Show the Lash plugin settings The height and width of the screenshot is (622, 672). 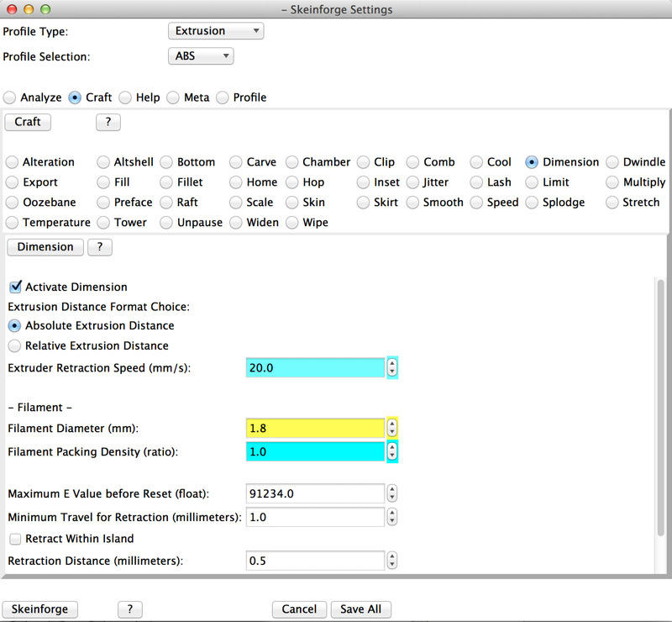tap(476, 182)
